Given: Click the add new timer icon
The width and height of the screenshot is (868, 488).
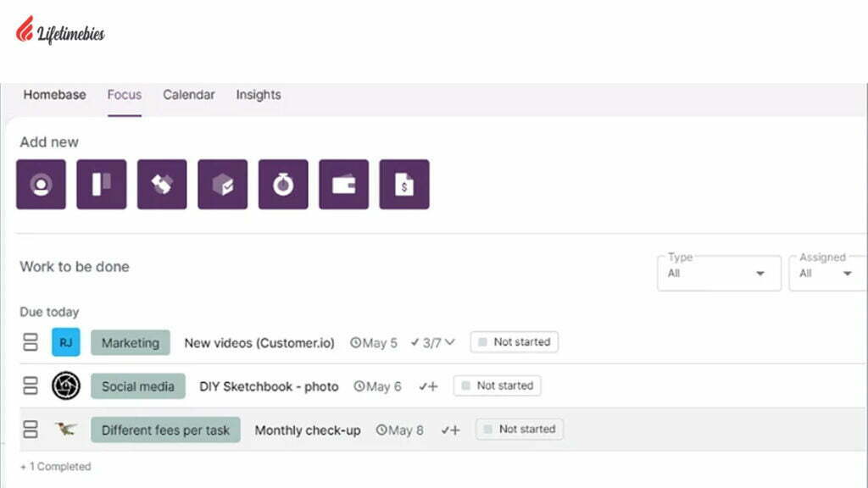Looking at the screenshot, I should (283, 184).
